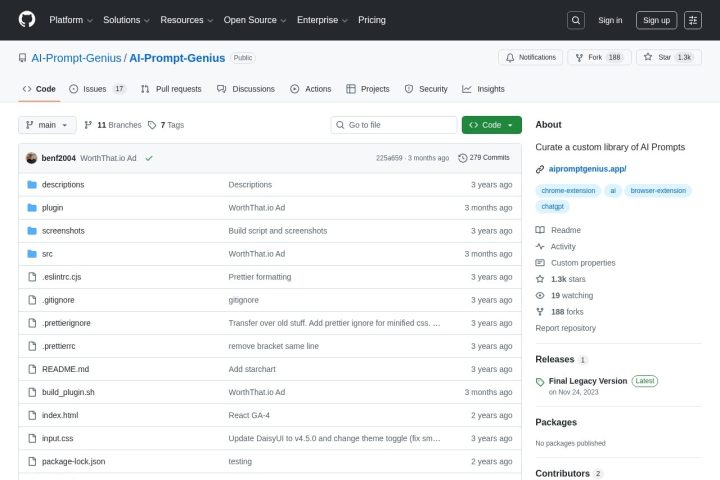The width and height of the screenshot is (720, 480).
Task: Switch to the Issues tab
Action: pyautogui.click(x=97, y=89)
